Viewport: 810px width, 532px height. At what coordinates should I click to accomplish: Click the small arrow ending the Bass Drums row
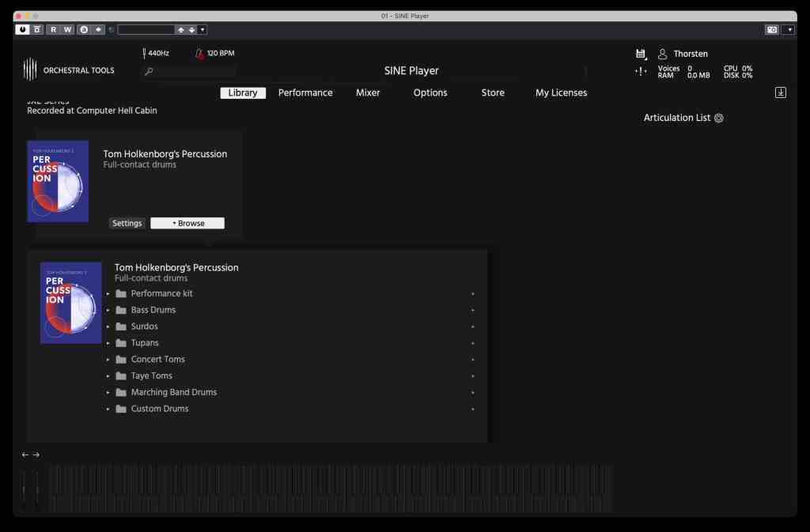click(473, 311)
